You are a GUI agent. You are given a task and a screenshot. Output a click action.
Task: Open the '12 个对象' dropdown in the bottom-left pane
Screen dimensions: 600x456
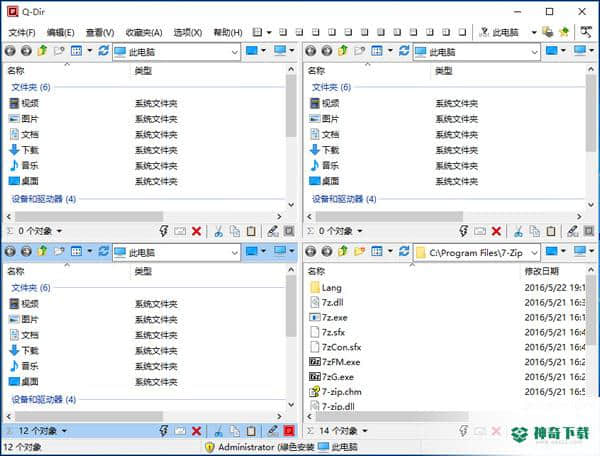click(64, 431)
